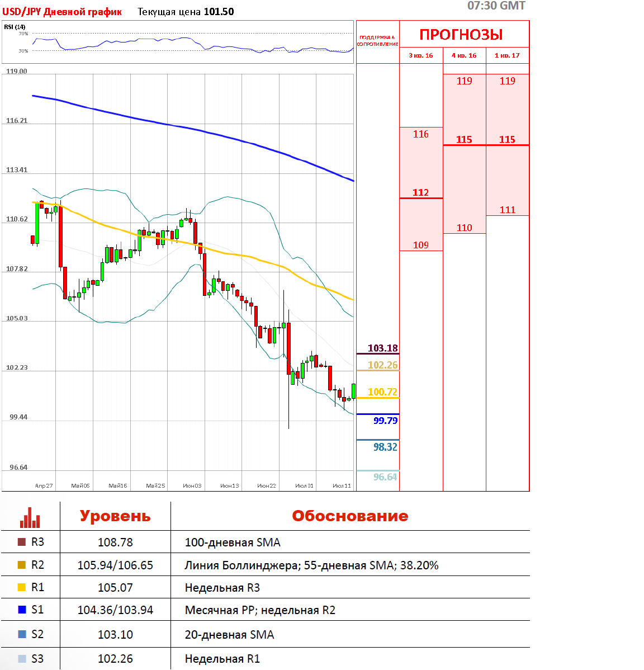Click the 99.79 support level
644x670 pixels.
pos(385,421)
